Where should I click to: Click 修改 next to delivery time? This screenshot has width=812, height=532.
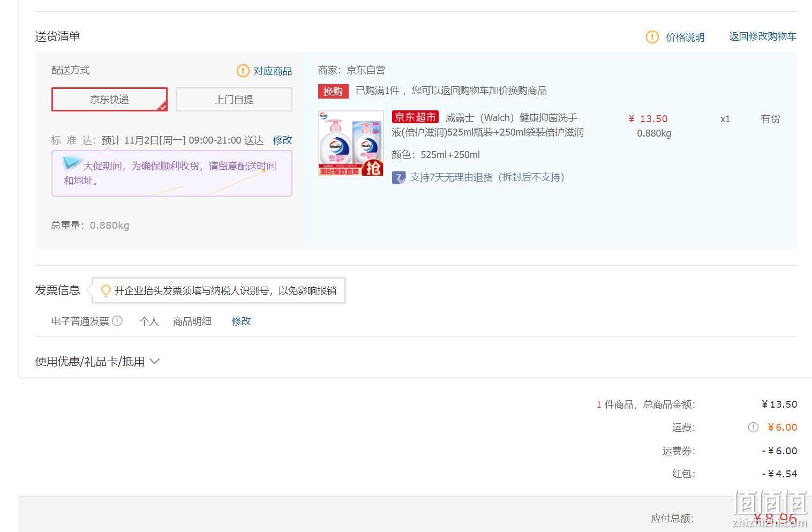(x=282, y=140)
